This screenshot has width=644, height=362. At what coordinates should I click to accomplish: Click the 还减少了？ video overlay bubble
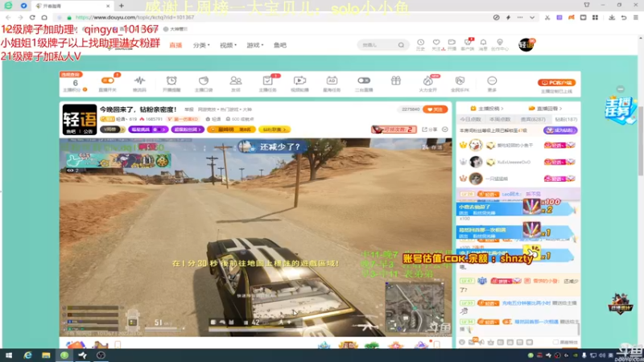[x=272, y=146]
